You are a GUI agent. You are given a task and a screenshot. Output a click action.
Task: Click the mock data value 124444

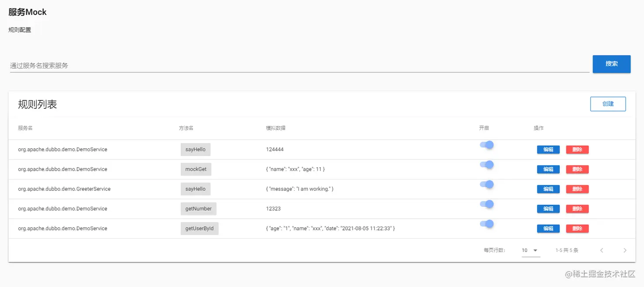click(x=275, y=150)
